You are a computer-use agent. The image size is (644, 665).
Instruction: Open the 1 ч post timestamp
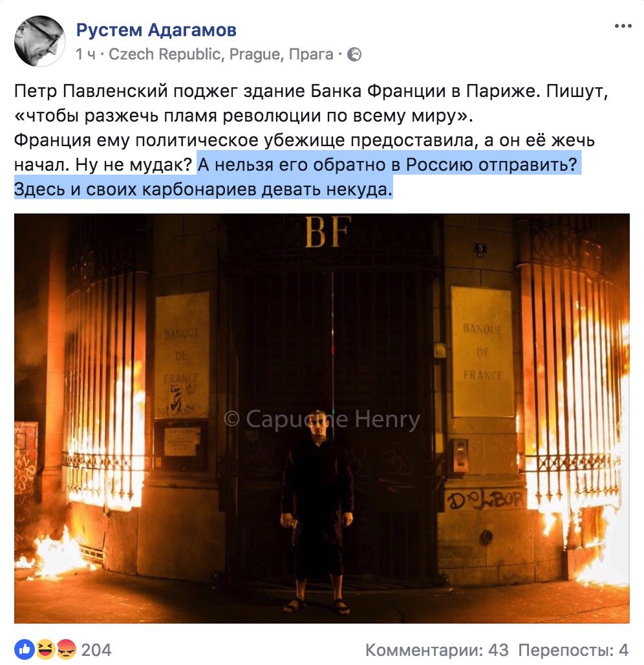[85, 55]
